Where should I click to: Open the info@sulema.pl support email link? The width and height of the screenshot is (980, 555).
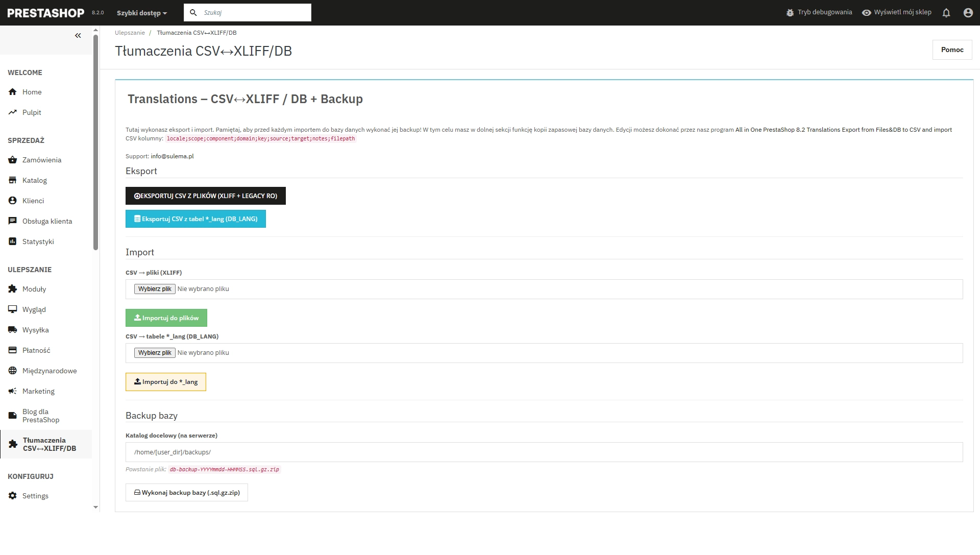point(172,156)
